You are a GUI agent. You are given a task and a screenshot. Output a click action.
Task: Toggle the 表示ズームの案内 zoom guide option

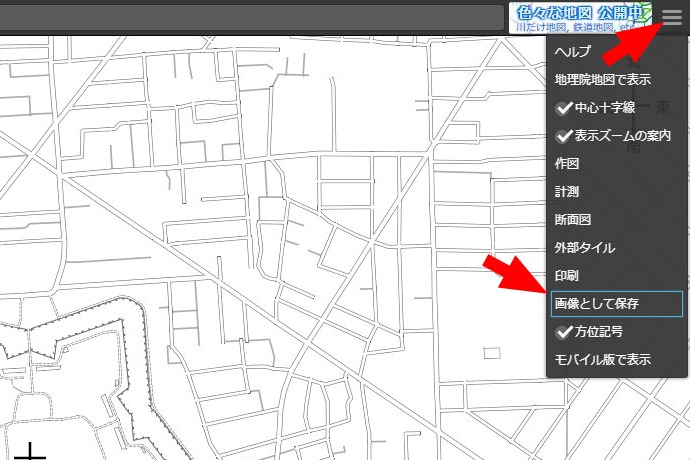click(x=613, y=136)
